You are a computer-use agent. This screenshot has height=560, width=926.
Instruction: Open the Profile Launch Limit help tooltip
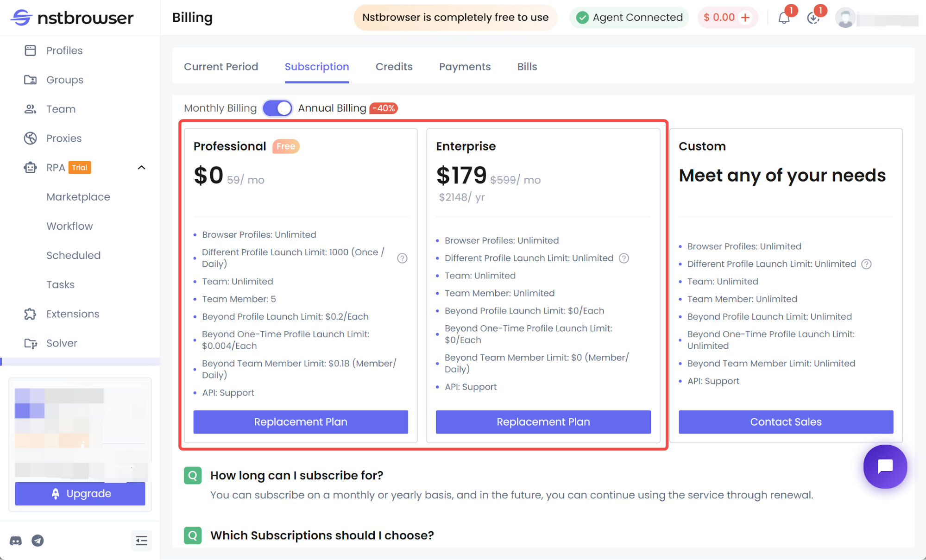coord(402,258)
